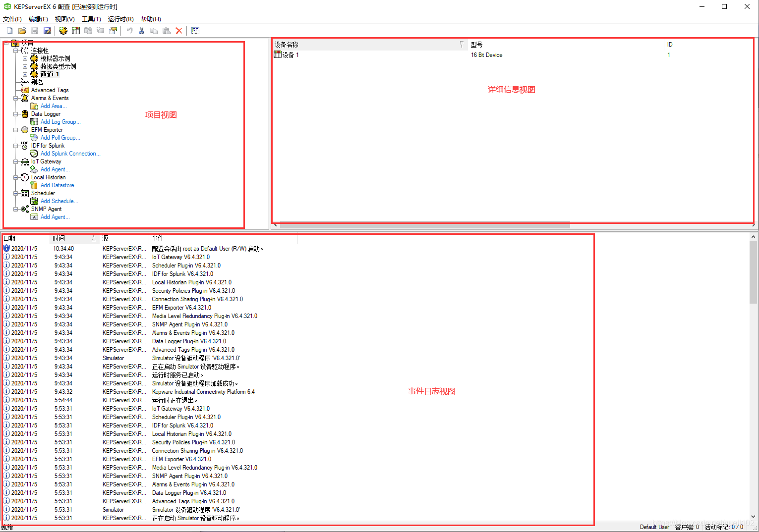This screenshot has width=759, height=532.
Task: Click the Scheduler calendar icon
Action: [25, 193]
